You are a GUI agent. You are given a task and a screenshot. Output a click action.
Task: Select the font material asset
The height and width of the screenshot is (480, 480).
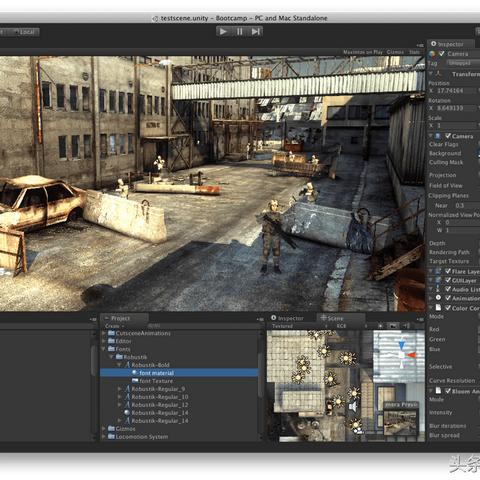coord(179,373)
